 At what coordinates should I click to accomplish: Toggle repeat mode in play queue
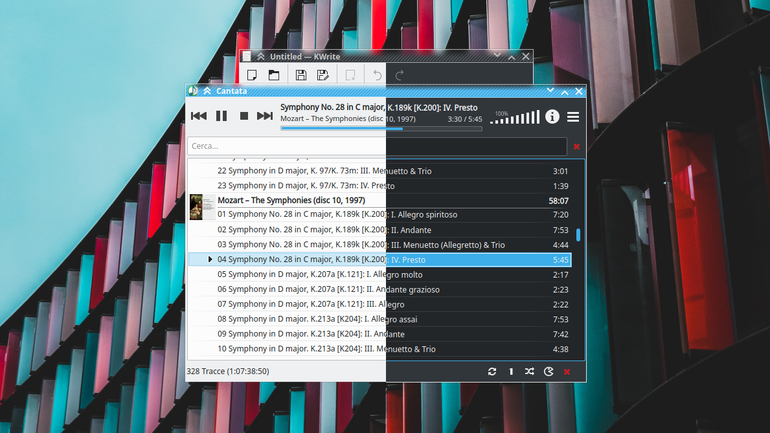(x=492, y=372)
